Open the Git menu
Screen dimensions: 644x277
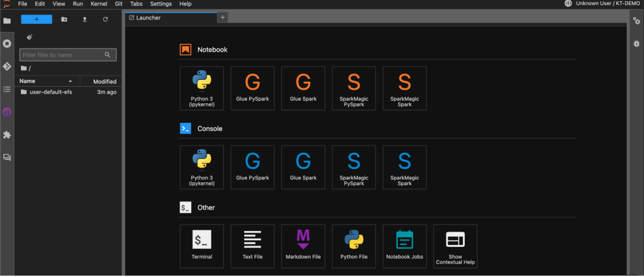[x=119, y=4]
